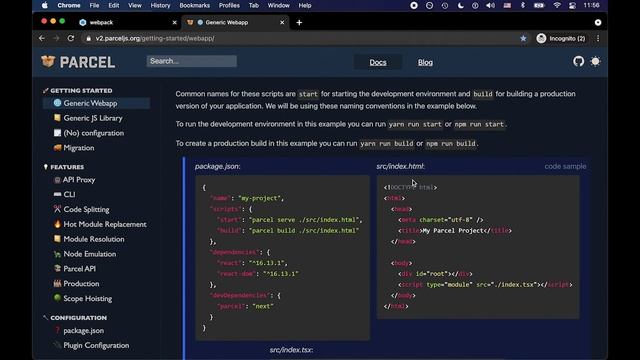This screenshot has width=640, height=360.
Task: Open the CLI sidebar link
Action: coord(69,194)
